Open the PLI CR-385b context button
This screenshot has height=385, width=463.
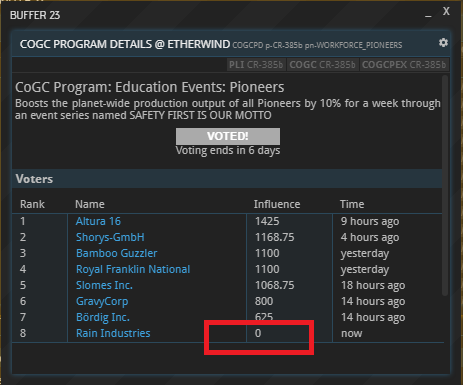[x=256, y=65]
